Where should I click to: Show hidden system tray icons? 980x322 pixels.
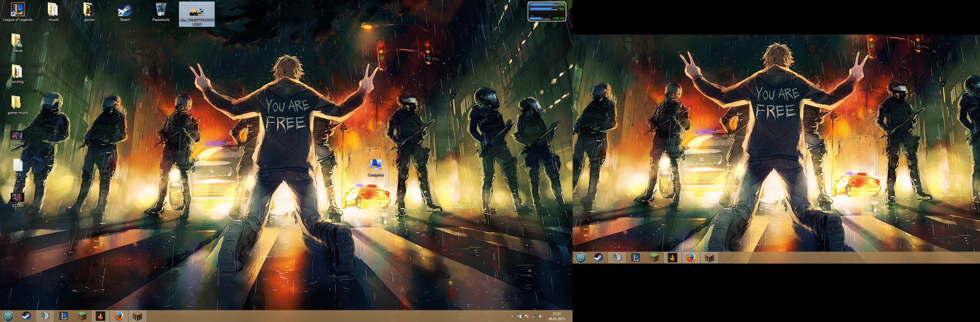pyautogui.click(x=512, y=317)
